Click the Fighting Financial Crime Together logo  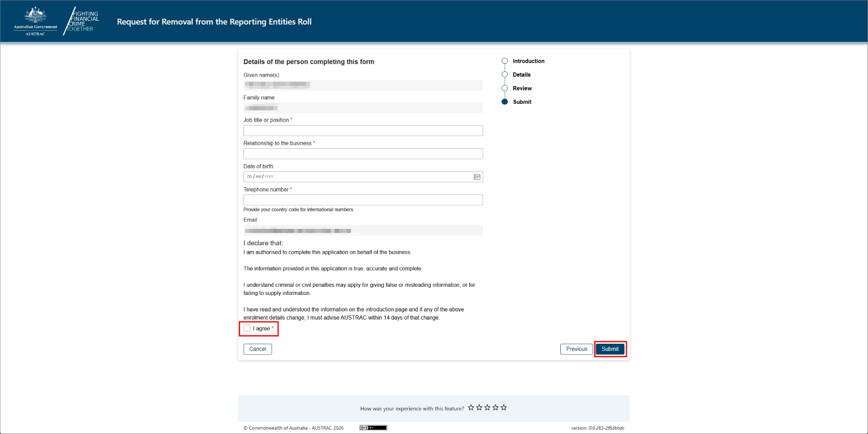81,21
